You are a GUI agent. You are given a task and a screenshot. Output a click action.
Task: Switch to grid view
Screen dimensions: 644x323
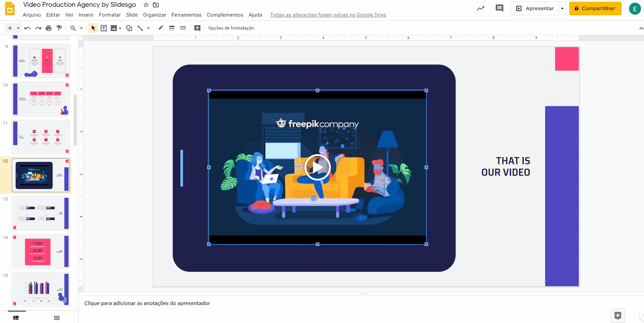(57, 318)
